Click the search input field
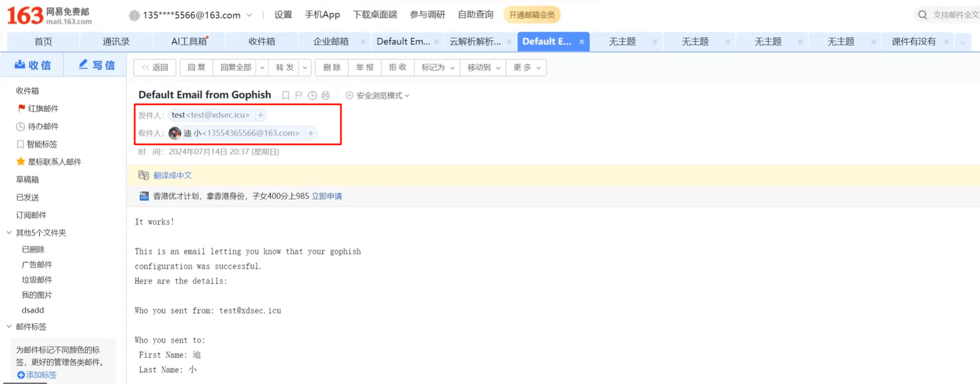 coord(956,15)
